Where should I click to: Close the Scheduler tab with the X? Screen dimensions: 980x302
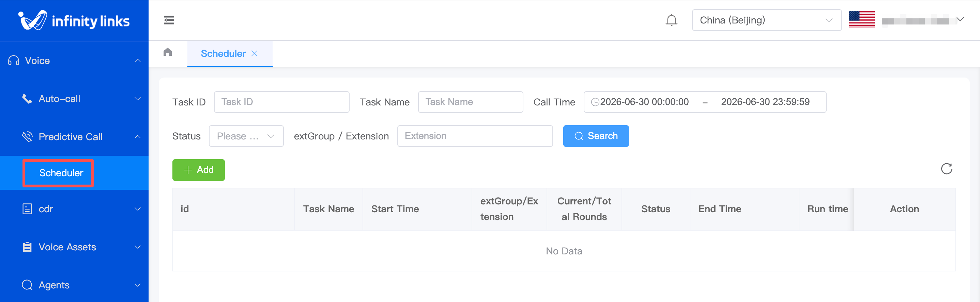255,53
